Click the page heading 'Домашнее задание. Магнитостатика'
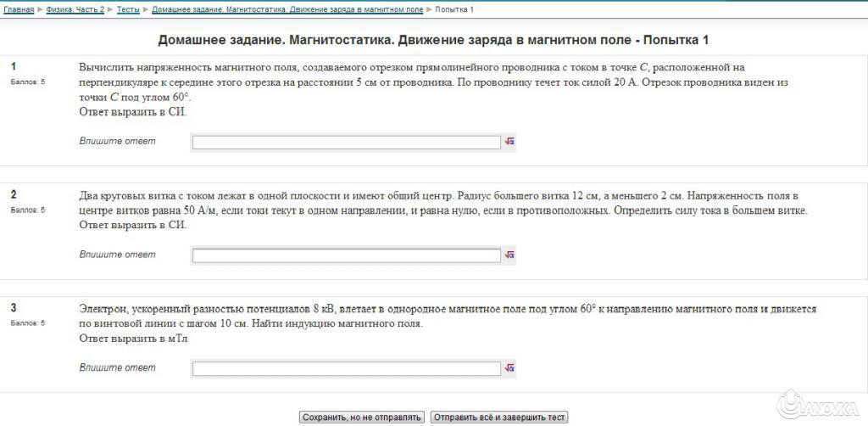 coord(433,40)
